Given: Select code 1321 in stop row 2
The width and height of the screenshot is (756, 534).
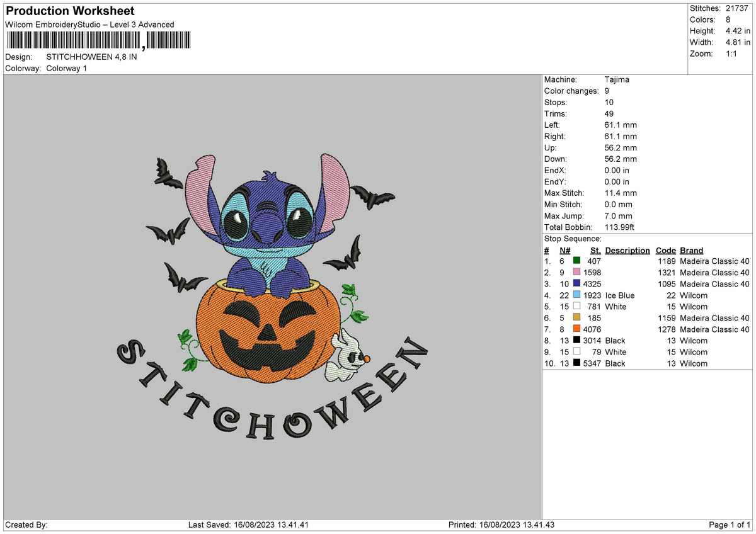Looking at the screenshot, I should pos(667,272).
